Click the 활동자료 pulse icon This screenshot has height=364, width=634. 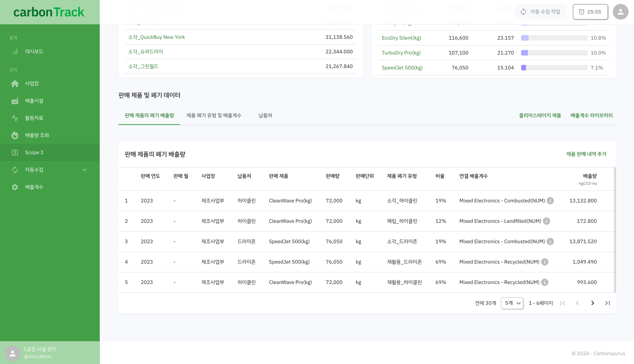point(15,118)
